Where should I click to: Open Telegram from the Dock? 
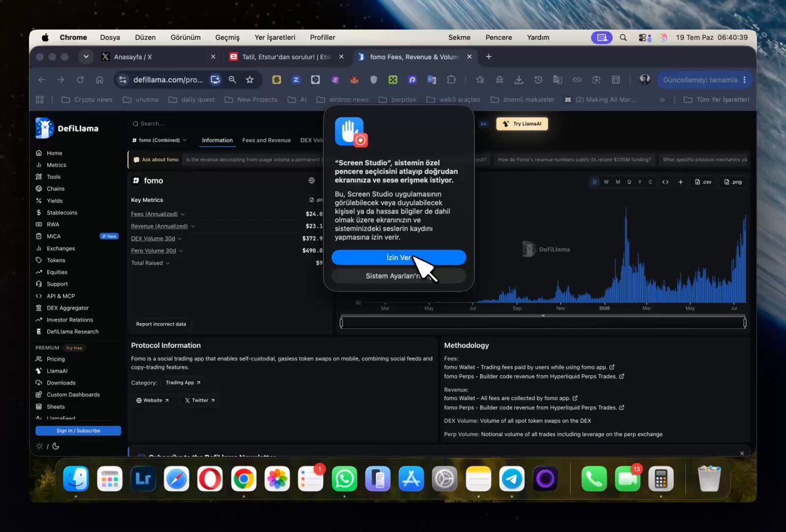tap(512, 480)
